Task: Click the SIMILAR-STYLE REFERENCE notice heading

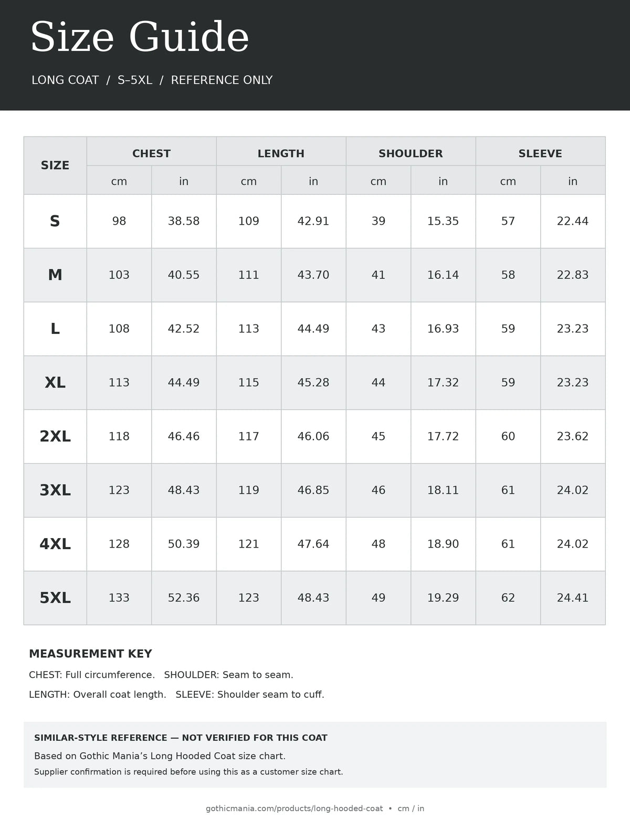Action: pos(181,738)
